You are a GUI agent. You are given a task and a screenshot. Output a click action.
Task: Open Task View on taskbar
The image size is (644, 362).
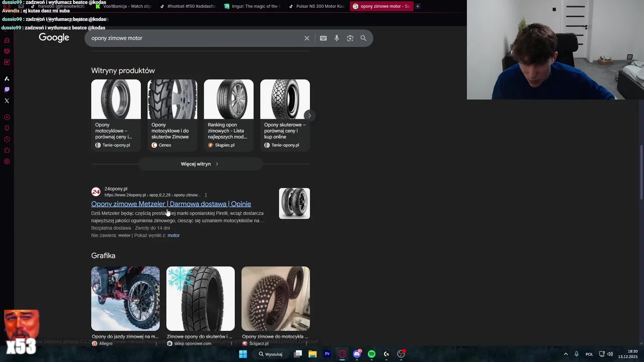tap(298, 354)
